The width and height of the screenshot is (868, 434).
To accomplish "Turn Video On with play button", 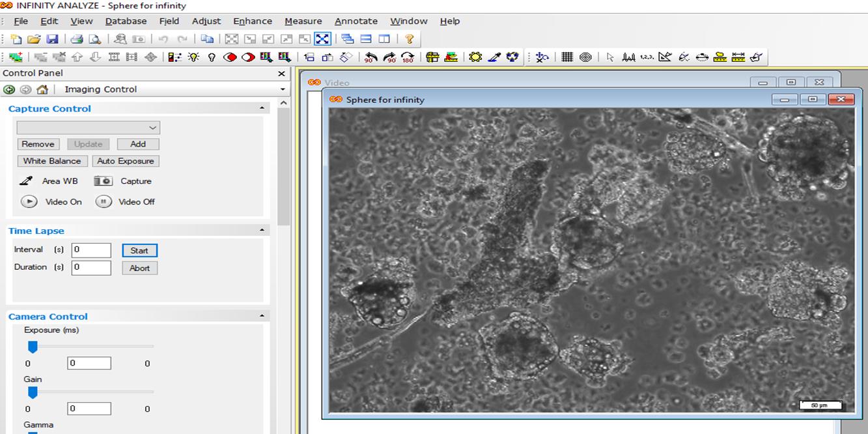I will (29, 201).
